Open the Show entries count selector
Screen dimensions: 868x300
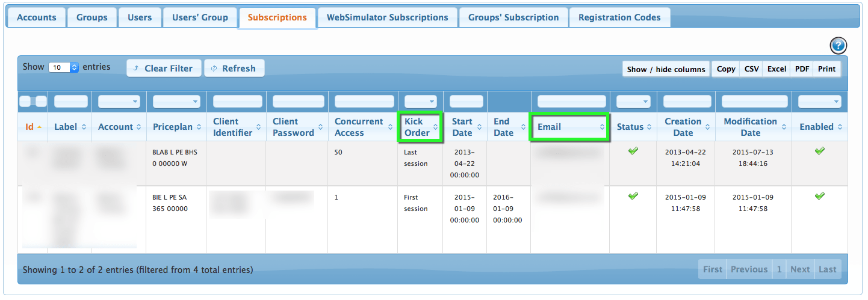pyautogui.click(x=64, y=67)
